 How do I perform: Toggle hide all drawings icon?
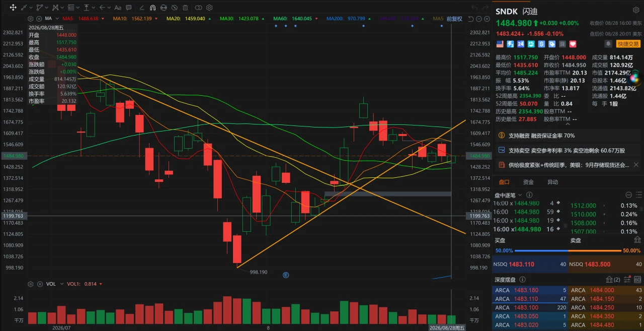coord(175,8)
